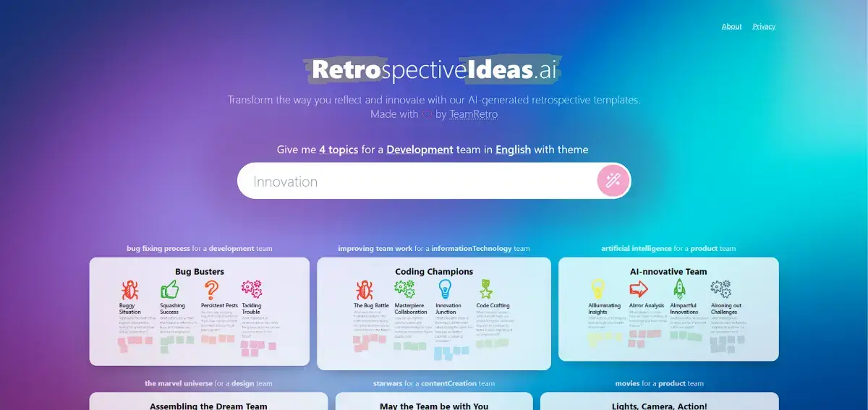Click the 'Masterpiece Collaboration' topic title
The width and height of the screenshot is (868, 410).
point(411,309)
